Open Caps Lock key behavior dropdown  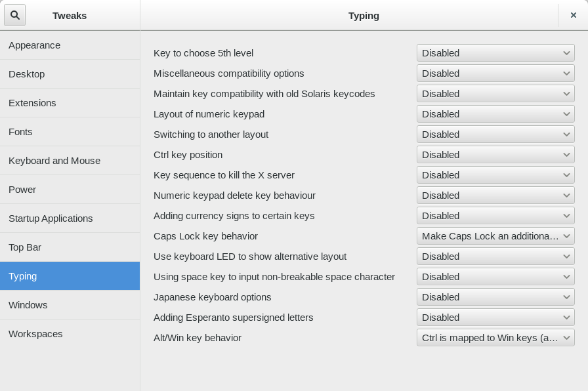(495, 236)
